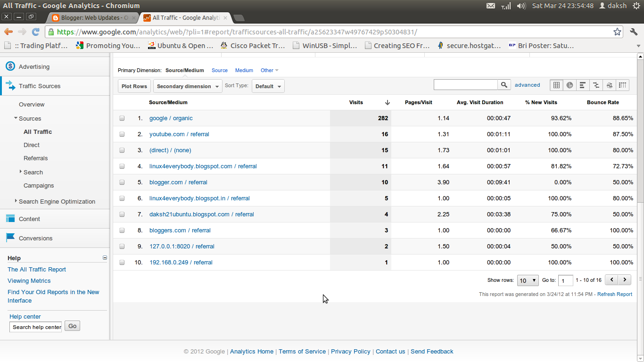Viewport: 644px width, 362px height.
Task: Check the row for google / organic
Action: [x=122, y=118]
